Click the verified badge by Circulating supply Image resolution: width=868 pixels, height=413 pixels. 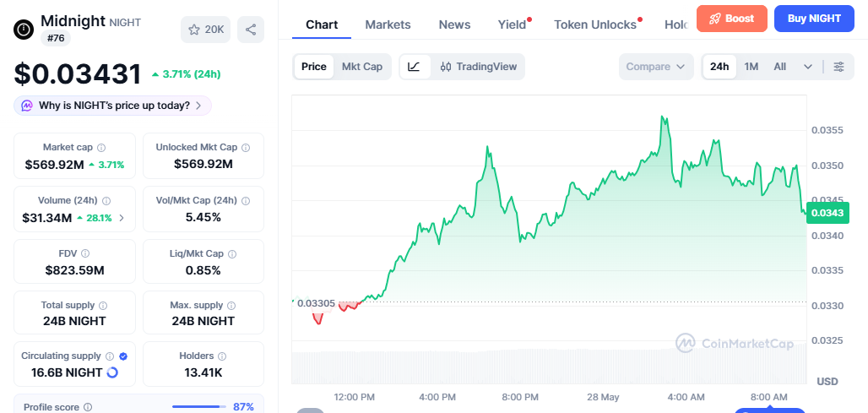123,356
